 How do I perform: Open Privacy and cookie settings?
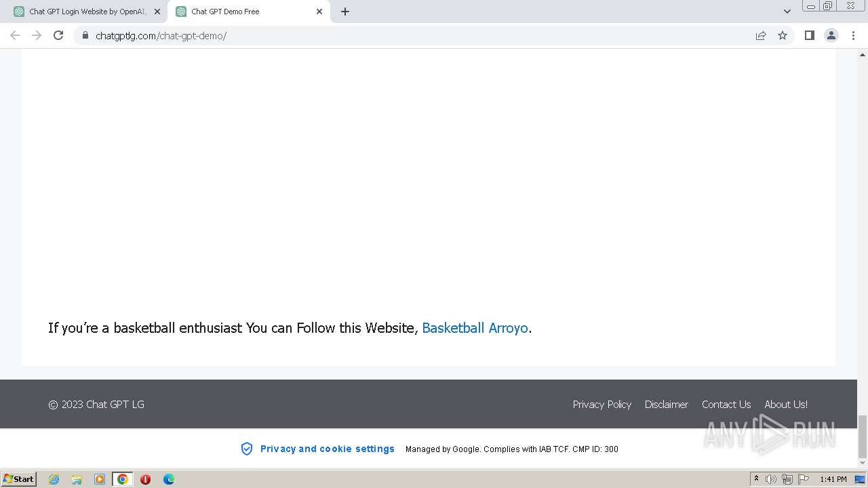[328, 449]
